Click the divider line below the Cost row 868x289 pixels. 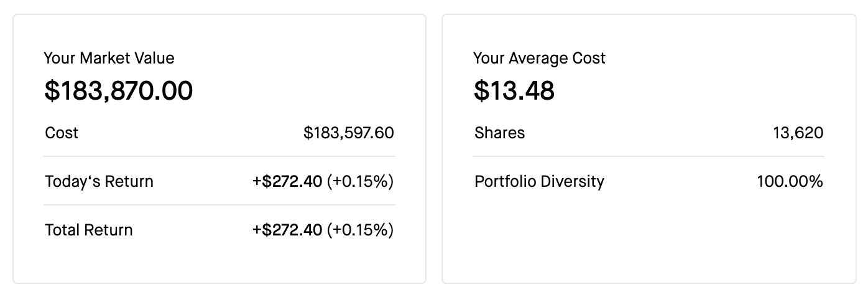tap(219, 156)
